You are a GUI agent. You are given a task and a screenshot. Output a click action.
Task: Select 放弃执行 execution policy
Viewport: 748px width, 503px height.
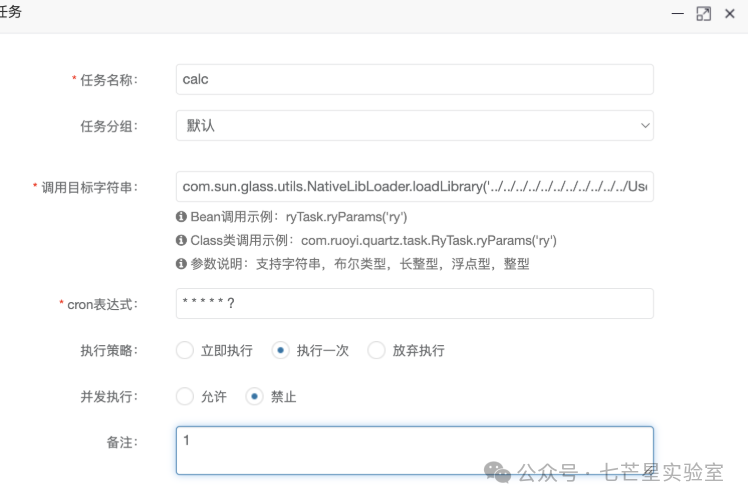[376, 350]
